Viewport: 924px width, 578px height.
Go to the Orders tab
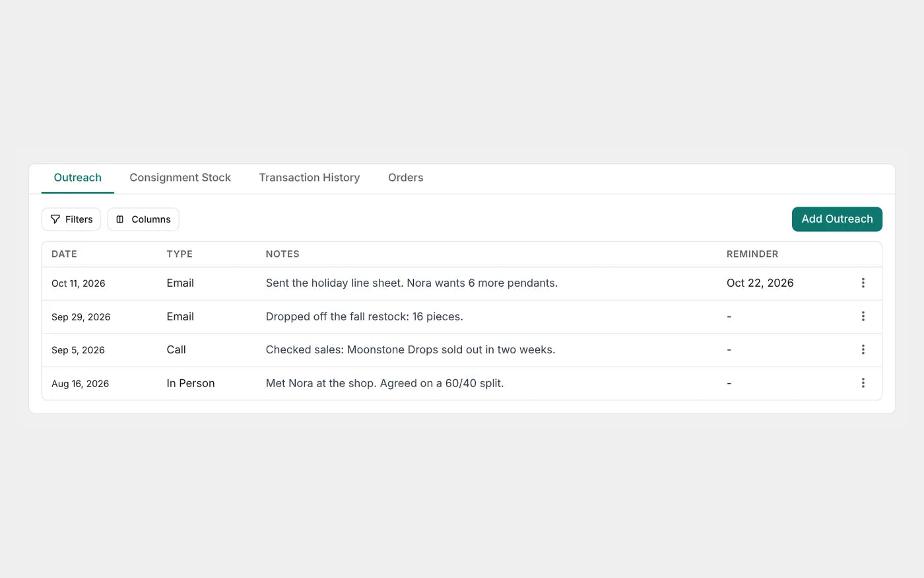point(406,178)
